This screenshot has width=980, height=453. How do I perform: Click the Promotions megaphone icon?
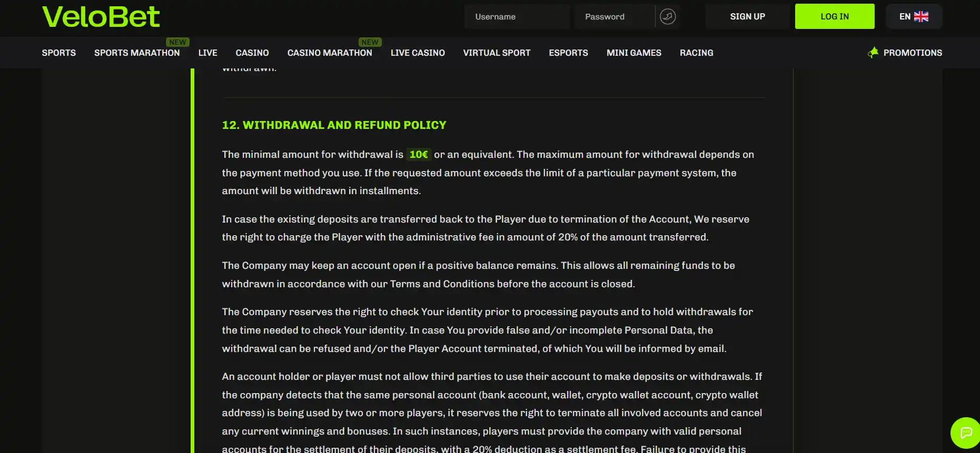(x=873, y=53)
